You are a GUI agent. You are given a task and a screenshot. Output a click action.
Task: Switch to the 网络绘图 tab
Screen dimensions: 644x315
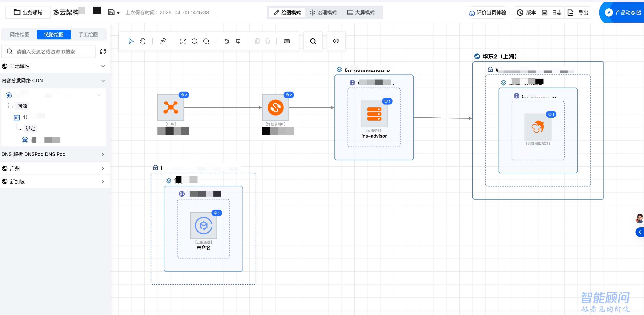19,34
